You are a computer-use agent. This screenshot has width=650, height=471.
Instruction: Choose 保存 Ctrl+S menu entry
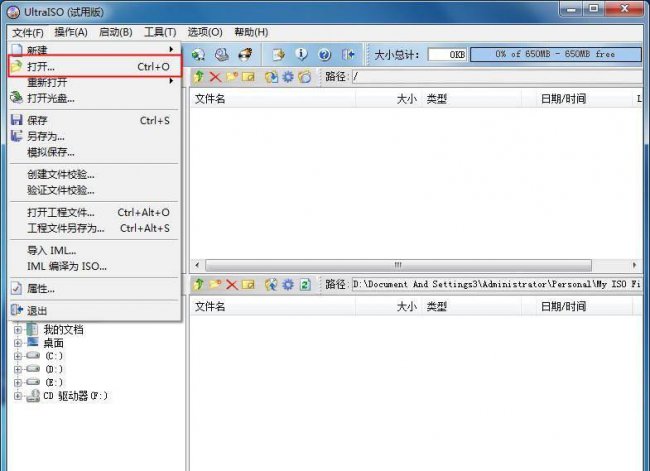(x=95, y=120)
